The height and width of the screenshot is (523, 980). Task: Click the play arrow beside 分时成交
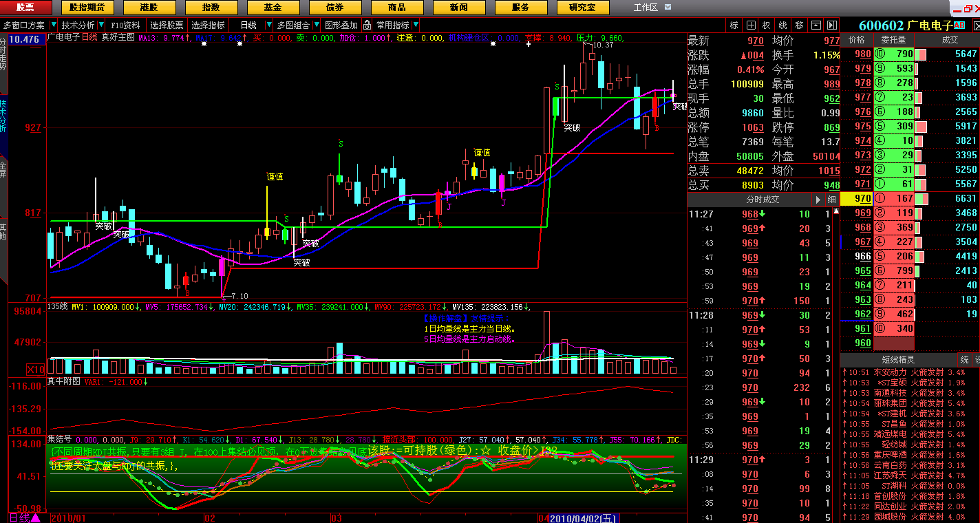[x=818, y=200]
